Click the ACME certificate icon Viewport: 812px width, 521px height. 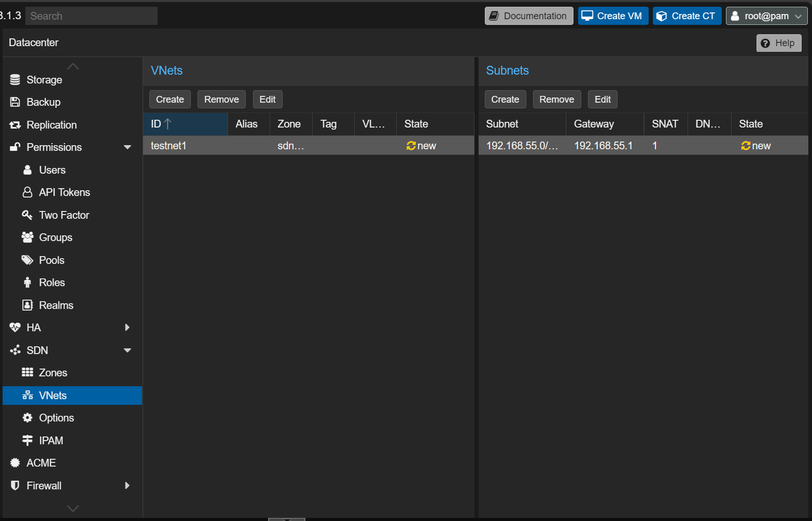click(x=15, y=463)
